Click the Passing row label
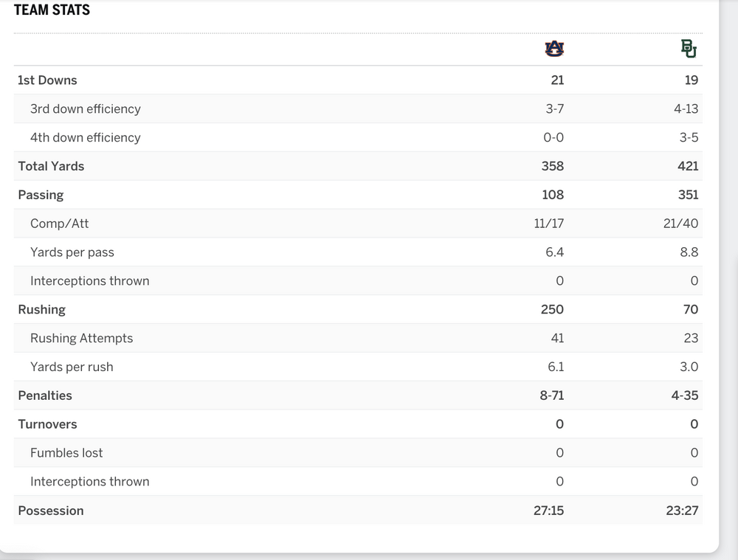738x560 pixels. 41,196
